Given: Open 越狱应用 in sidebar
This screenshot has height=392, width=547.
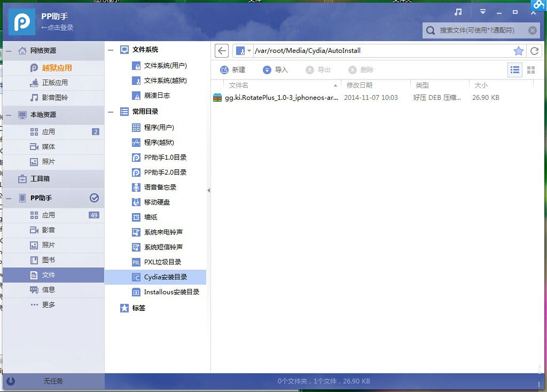Looking at the screenshot, I should (x=53, y=68).
